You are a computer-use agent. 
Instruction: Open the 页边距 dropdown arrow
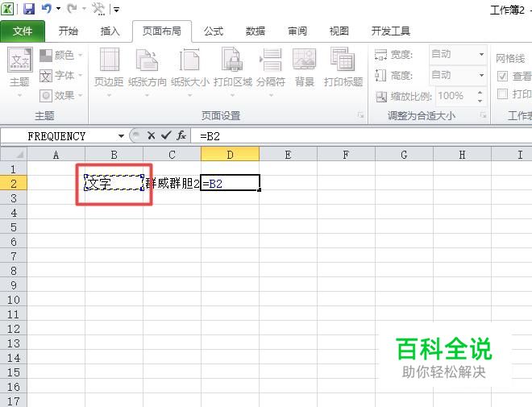pos(109,96)
